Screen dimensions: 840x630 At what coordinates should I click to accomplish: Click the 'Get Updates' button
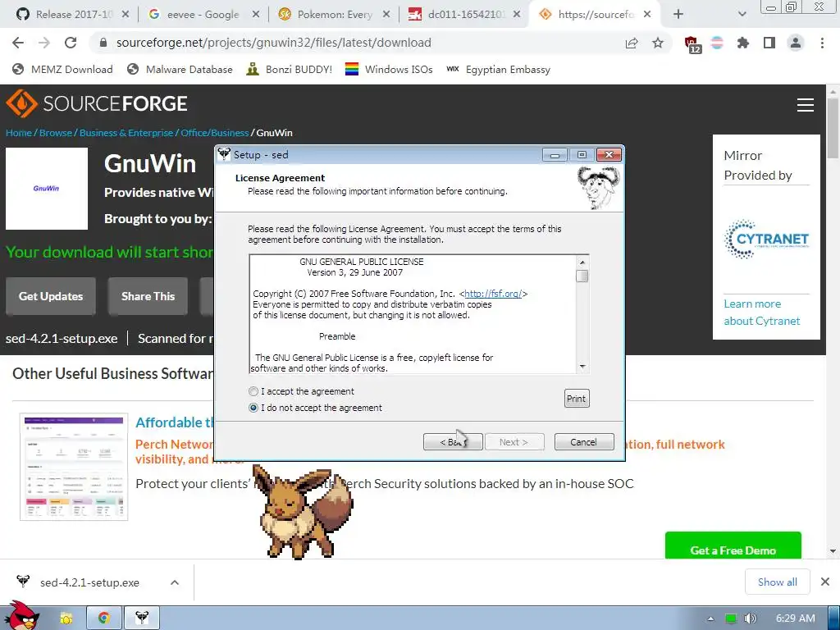pos(51,296)
